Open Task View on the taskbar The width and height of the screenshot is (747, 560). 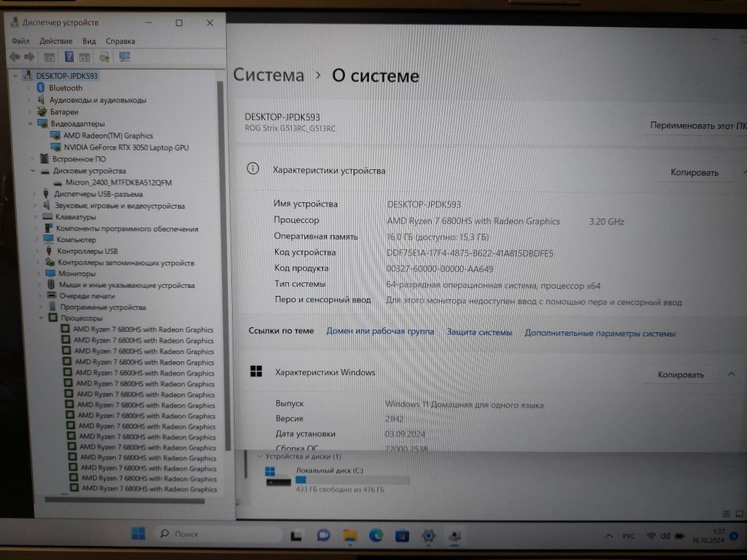[296, 536]
